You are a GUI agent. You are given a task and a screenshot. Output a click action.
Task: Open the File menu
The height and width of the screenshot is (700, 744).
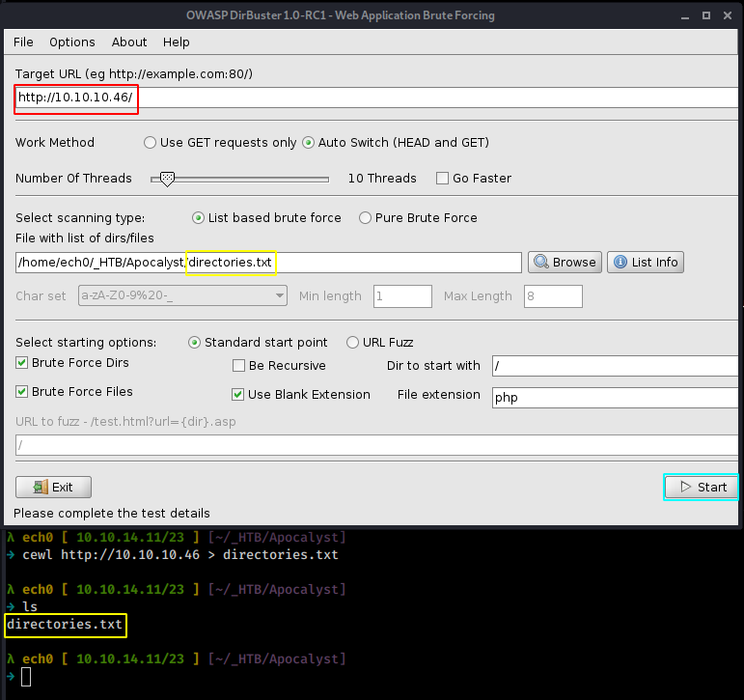pos(23,42)
